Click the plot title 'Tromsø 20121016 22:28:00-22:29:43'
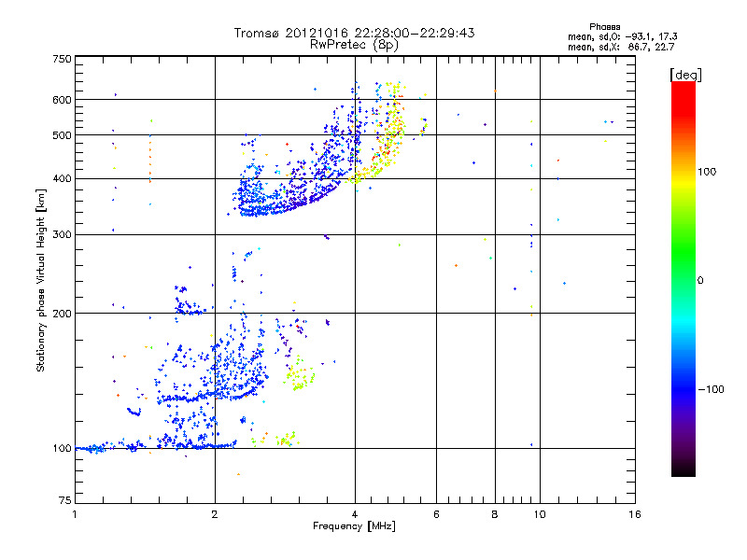Screen dimensions: 747x560 (354, 33)
